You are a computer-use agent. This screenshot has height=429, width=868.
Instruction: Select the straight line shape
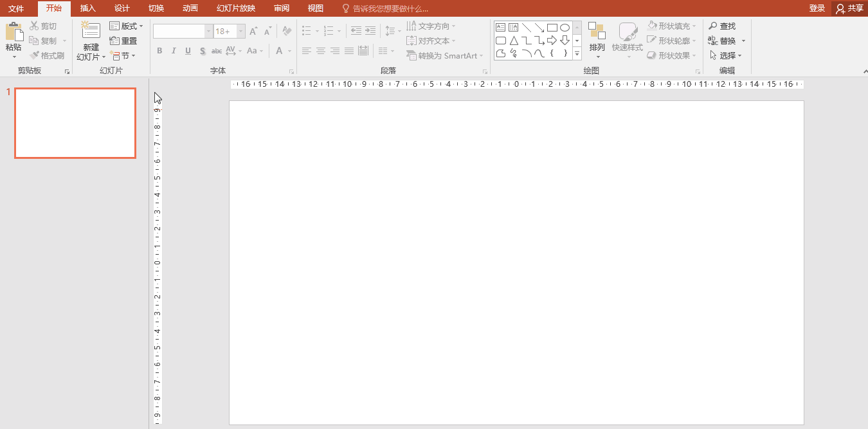[526, 28]
